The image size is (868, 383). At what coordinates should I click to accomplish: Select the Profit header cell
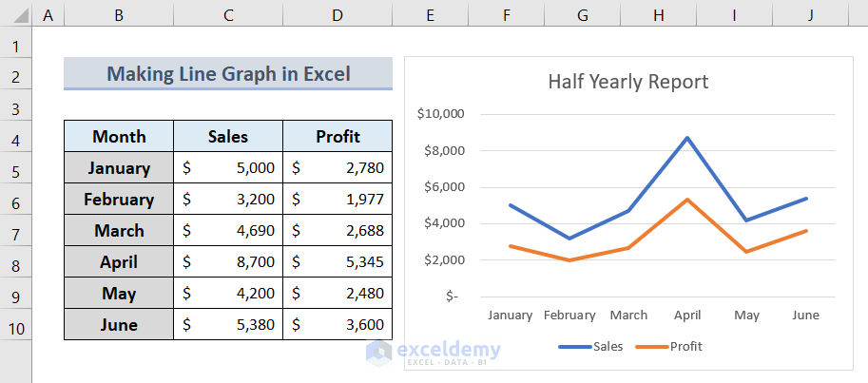click(338, 136)
